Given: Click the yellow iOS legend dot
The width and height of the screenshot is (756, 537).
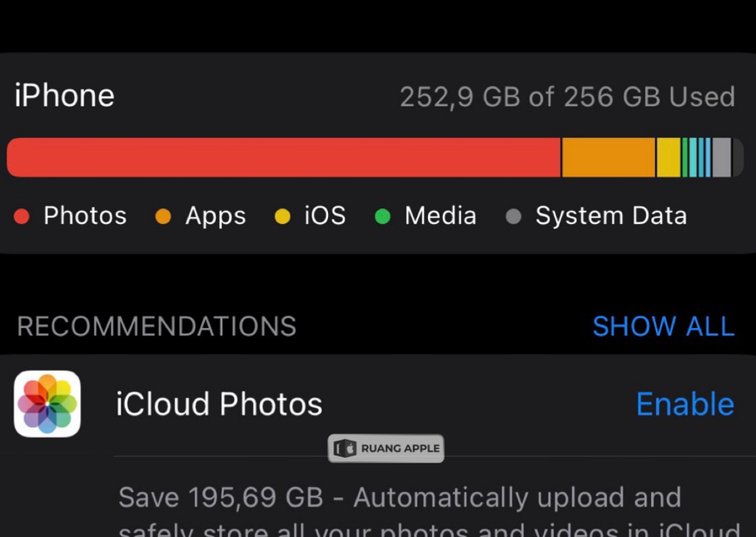Looking at the screenshot, I should tap(282, 216).
